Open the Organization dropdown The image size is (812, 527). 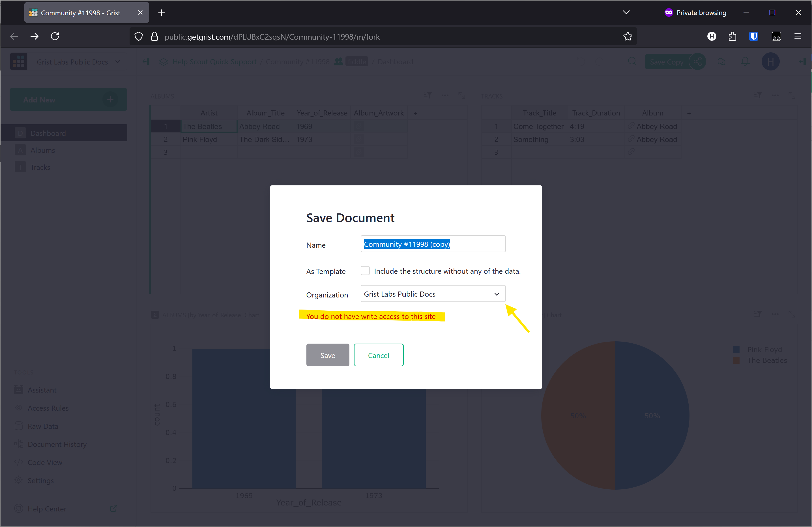[x=433, y=294]
